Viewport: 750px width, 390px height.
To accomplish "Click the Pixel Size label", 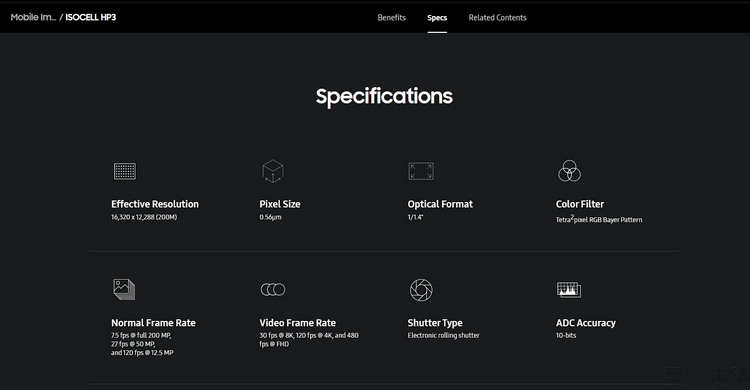I will pos(280,204).
